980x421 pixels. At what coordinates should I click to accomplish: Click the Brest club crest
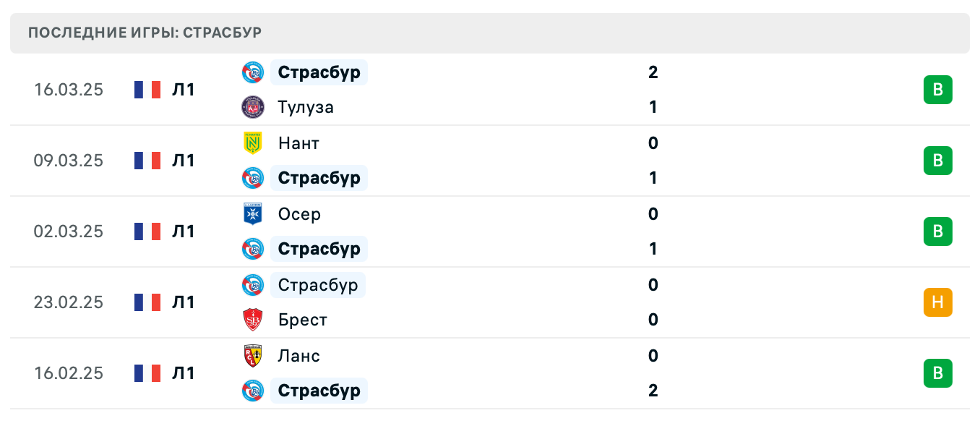253,320
